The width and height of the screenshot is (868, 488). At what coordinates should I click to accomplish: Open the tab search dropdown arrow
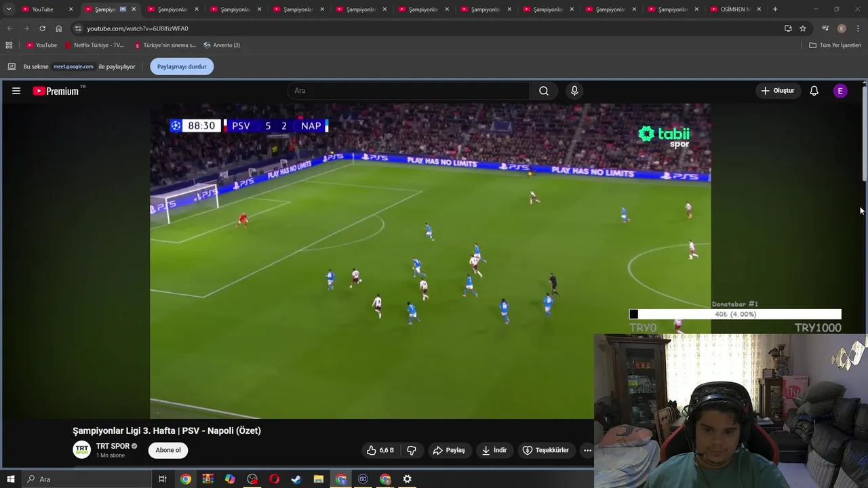[x=9, y=9]
